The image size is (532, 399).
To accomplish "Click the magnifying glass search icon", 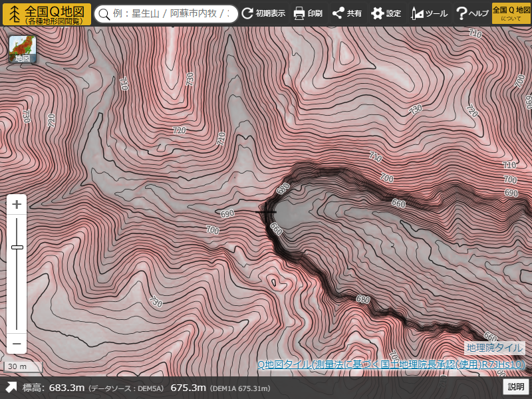I will pyautogui.click(x=104, y=14).
